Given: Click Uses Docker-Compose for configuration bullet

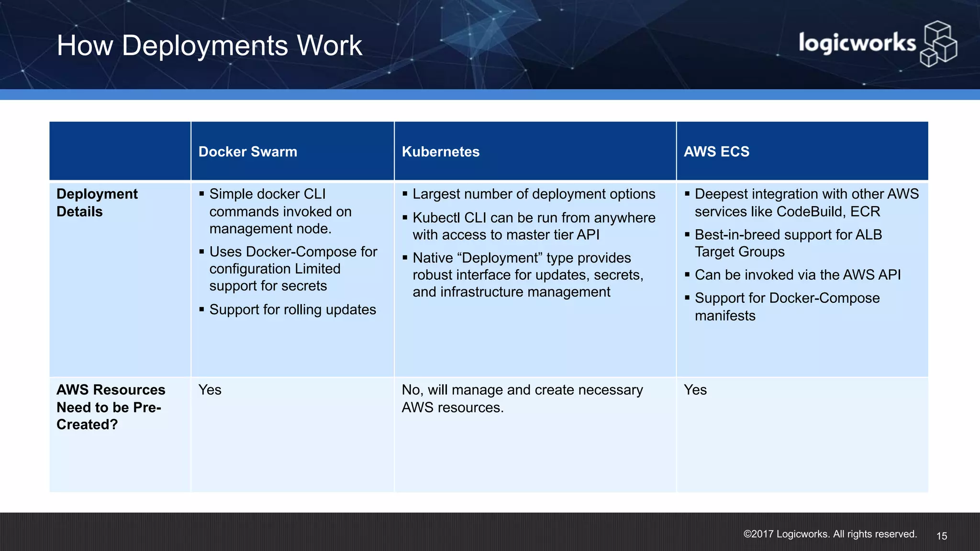Looking at the screenshot, I should (293, 268).
